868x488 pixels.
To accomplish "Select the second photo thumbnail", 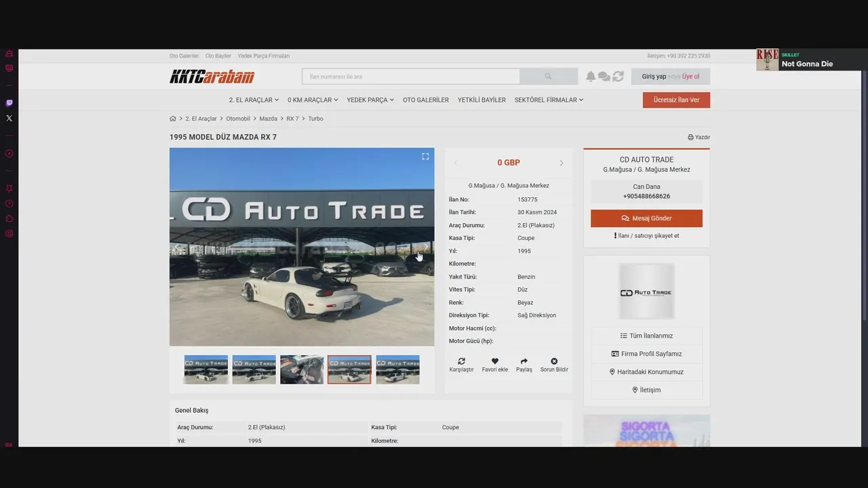I will [254, 369].
